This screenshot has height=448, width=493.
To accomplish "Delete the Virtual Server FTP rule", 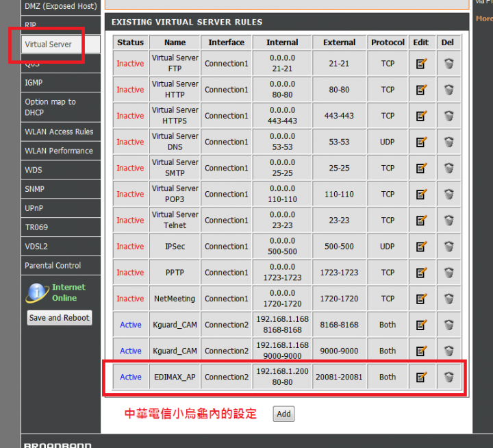I will click(448, 64).
